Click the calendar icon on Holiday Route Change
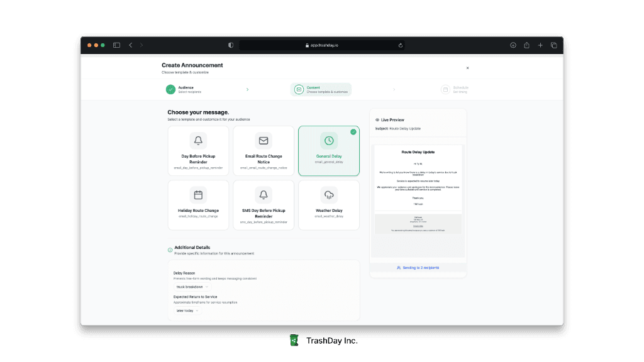This screenshot has height=362, width=644. tap(198, 195)
